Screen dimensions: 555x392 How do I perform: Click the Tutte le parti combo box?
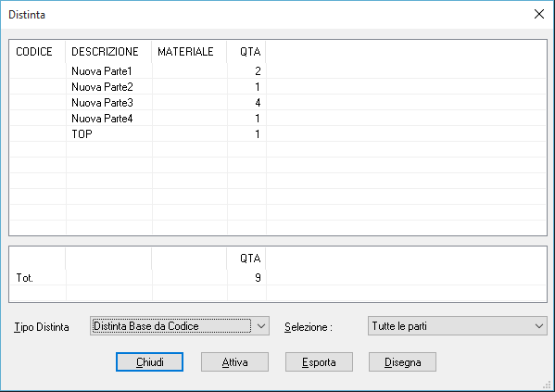coord(458,326)
